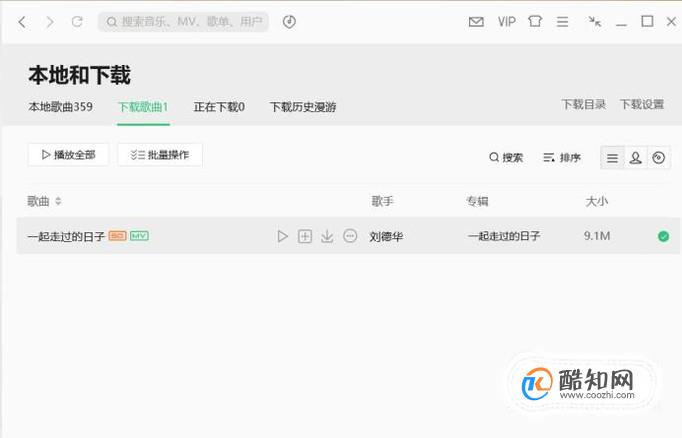The height and width of the screenshot is (438, 682).
Task: Focus the music search box
Action: pos(183,22)
